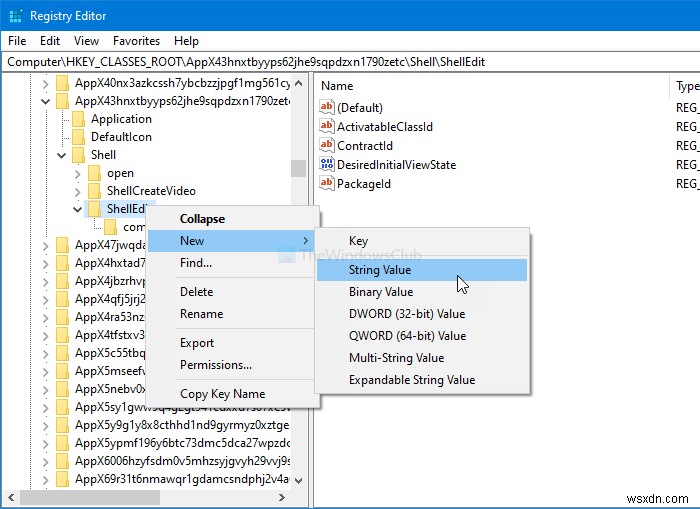
Task: Click folder icon of AppX5c55tbq key
Action: [x=62, y=353]
